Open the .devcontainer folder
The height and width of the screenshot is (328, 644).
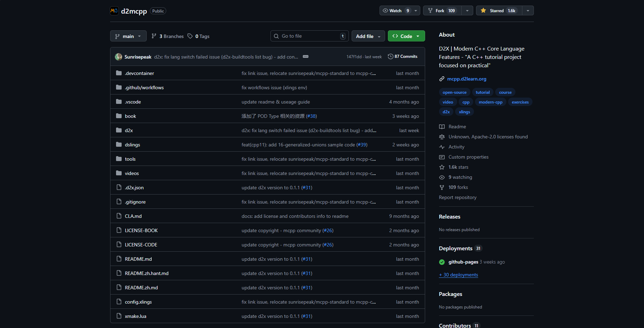click(139, 73)
